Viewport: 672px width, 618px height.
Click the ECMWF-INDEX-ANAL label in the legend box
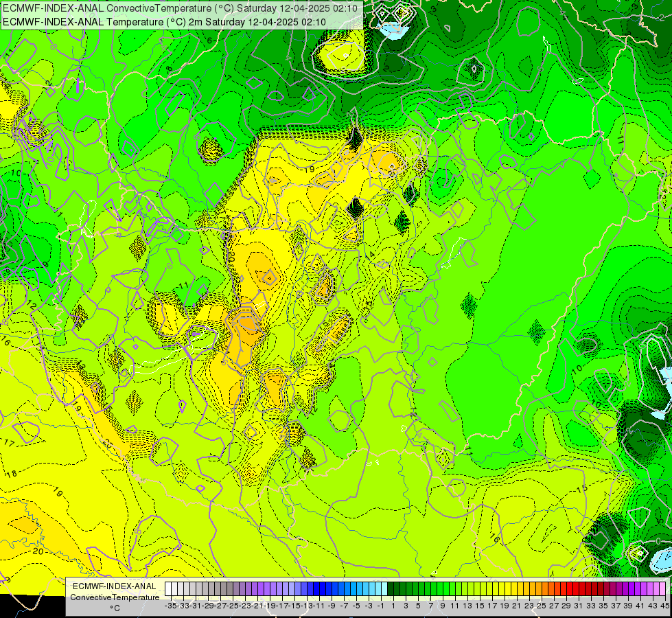tap(115, 586)
